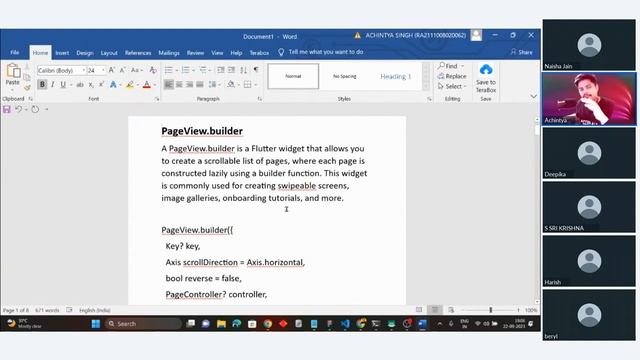Switch to the References tab
This screenshot has height=360, width=640.
(x=138, y=53)
